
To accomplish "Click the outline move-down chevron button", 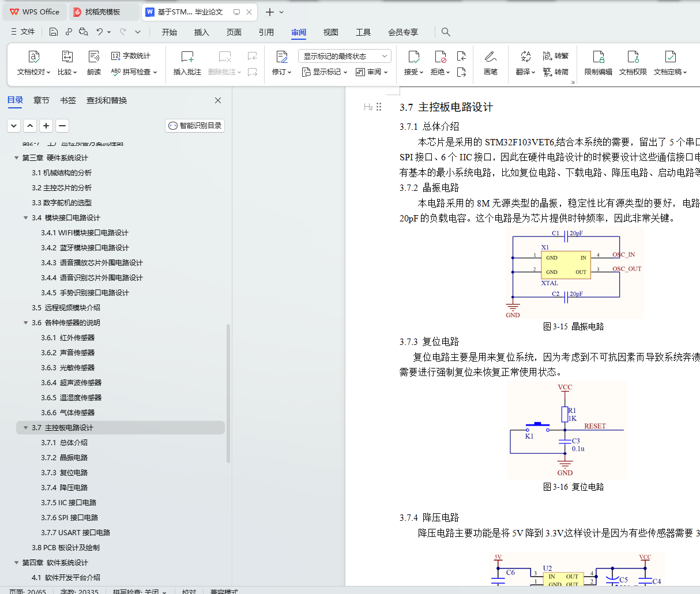I will (x=14, y=125).
